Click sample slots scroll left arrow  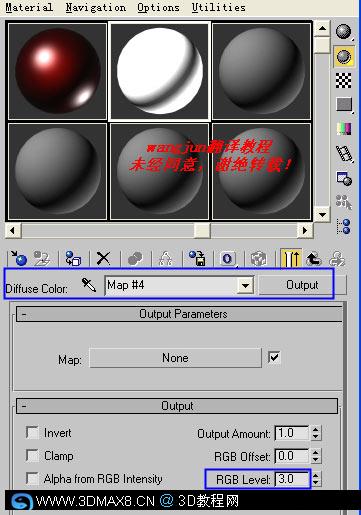click(13, 230)
